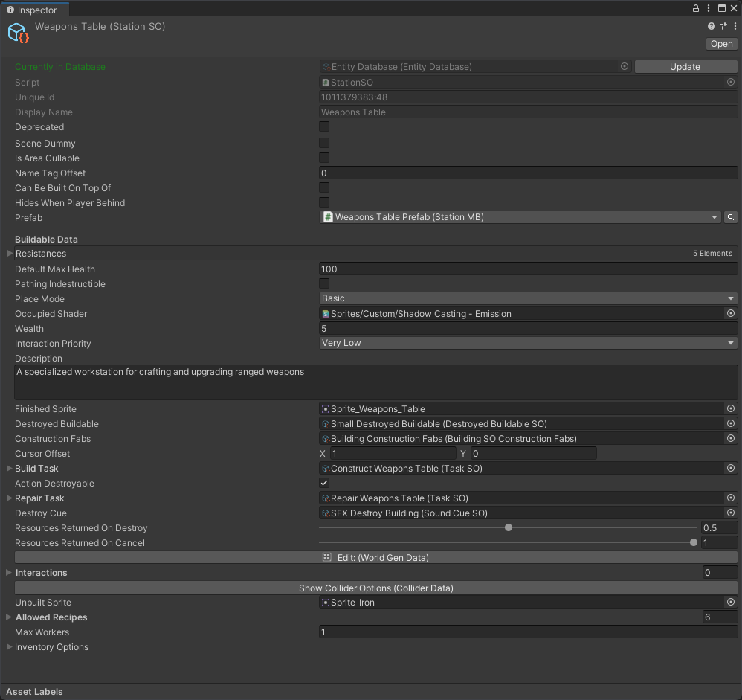Uncheck the Action Destroyable checkbox

[324, 483]
